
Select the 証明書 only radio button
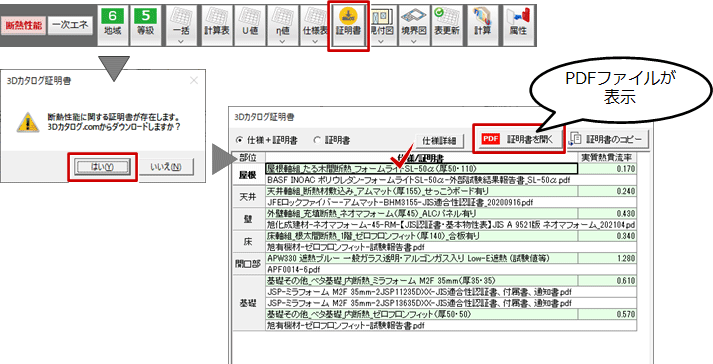point(332,141)
